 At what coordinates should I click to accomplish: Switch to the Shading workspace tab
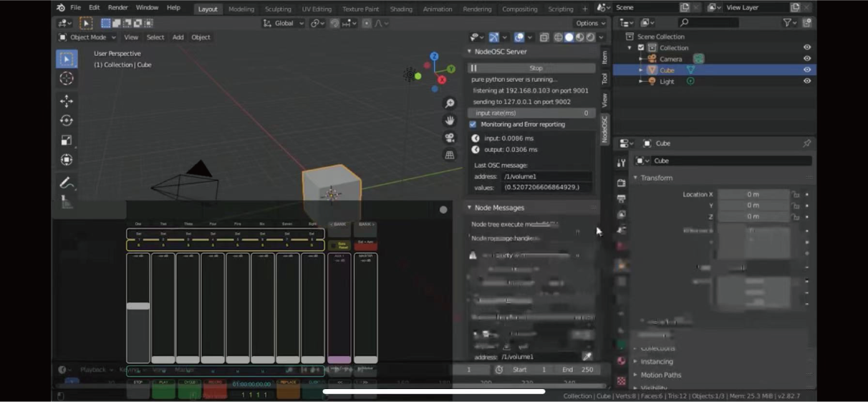401,9
